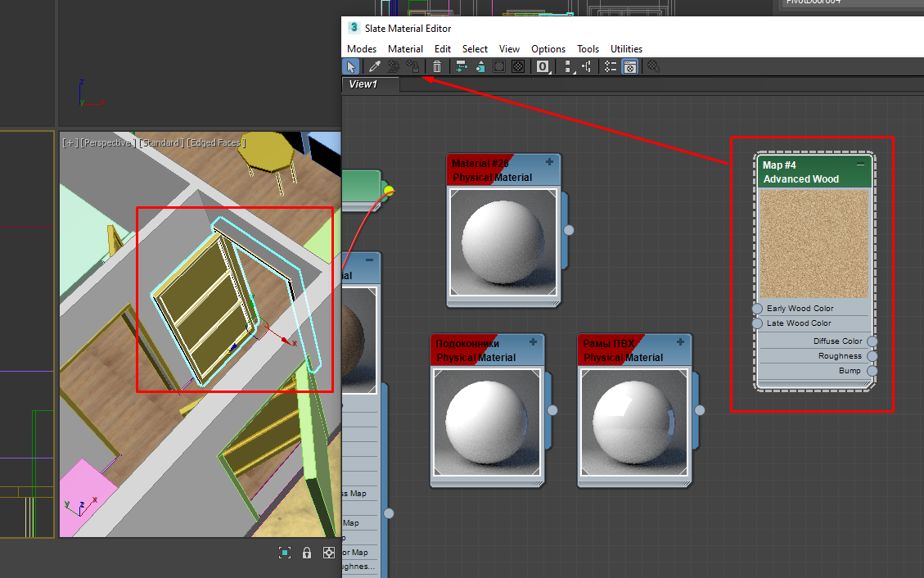
Task: Click viewport isolate selection toggle icon
Action: [285, 552]
